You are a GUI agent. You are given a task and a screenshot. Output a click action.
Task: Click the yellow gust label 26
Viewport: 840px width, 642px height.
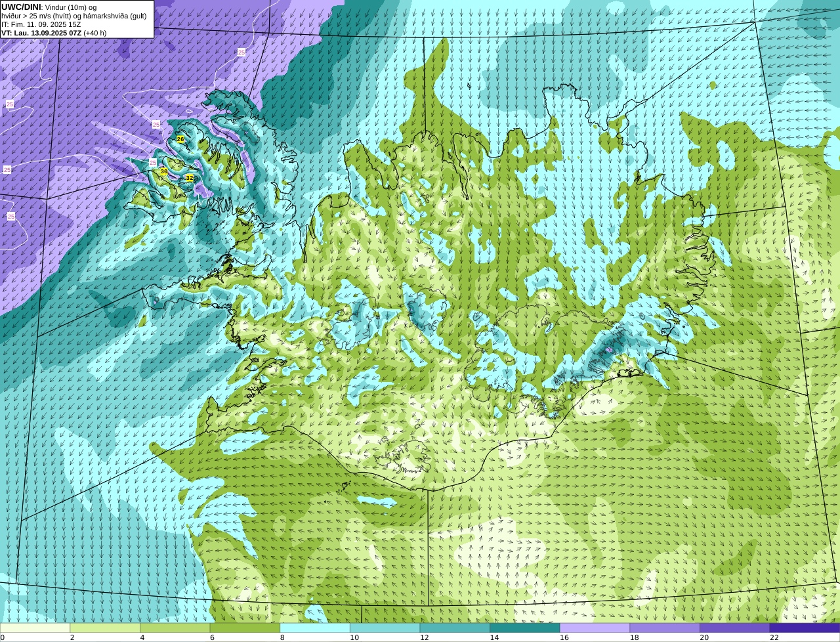click(x=180, y=139)
